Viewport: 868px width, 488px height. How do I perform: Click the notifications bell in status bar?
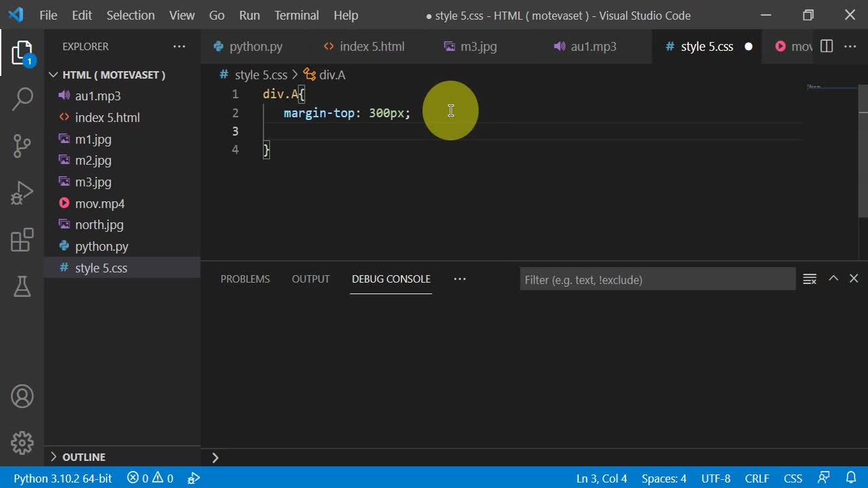coord(851,478)
